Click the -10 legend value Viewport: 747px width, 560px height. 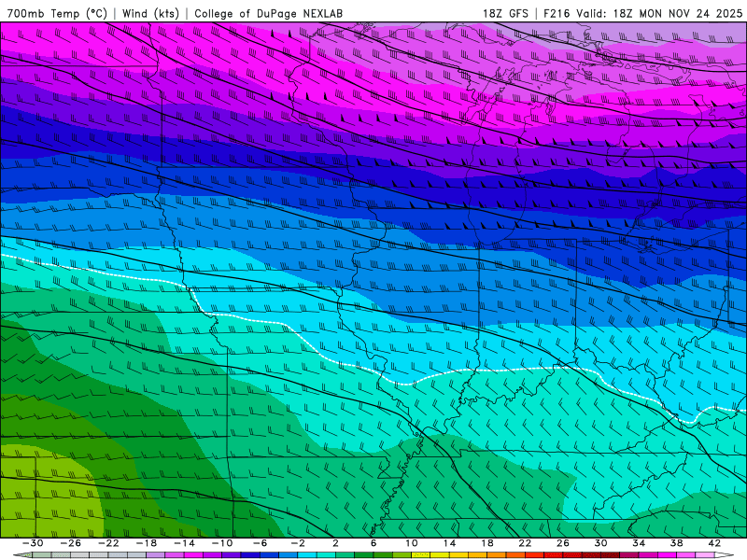[222, 543]
